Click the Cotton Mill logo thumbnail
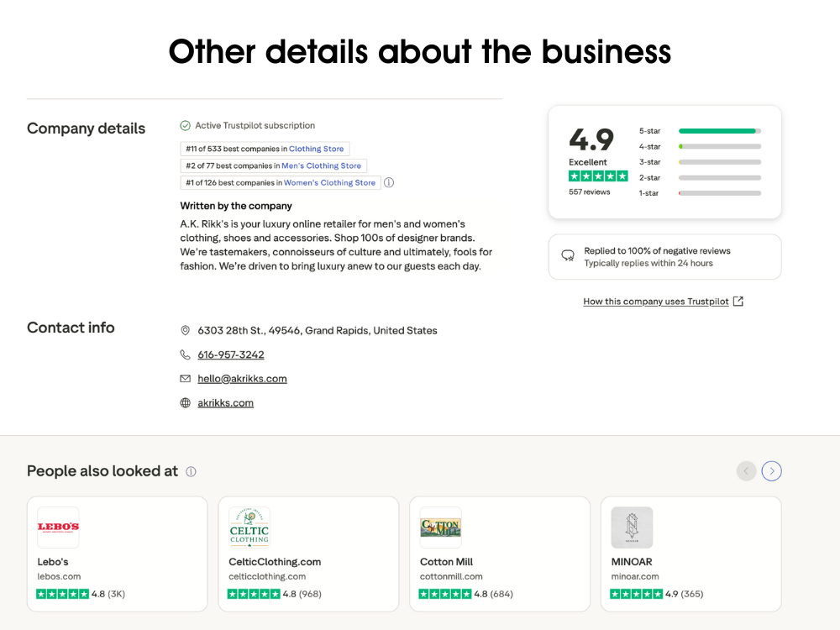 tap(440, 528)
